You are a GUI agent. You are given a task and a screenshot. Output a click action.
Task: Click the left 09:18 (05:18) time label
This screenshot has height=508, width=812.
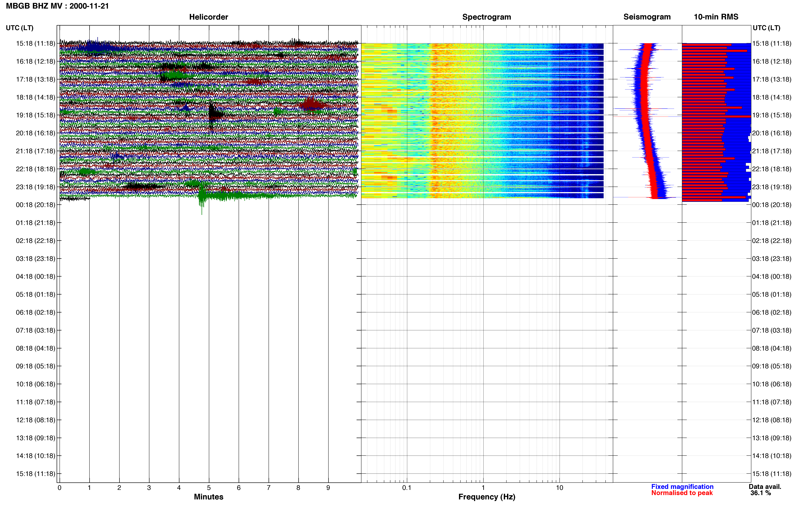point(36,366)
